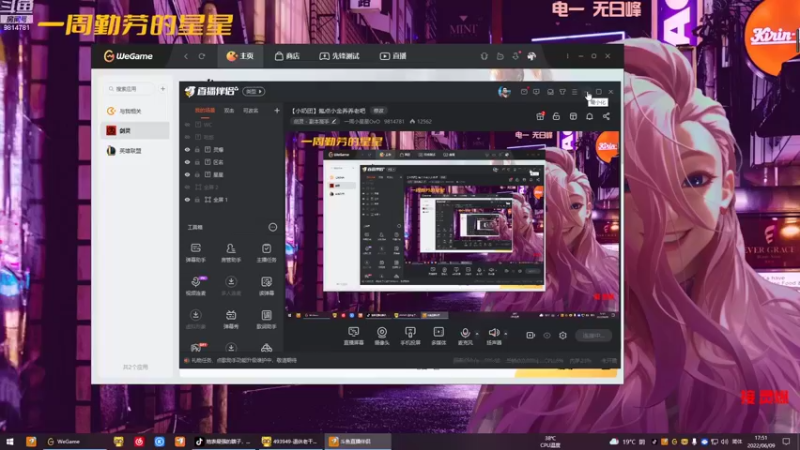Go back in WeGame navigation

pos(186,56)
